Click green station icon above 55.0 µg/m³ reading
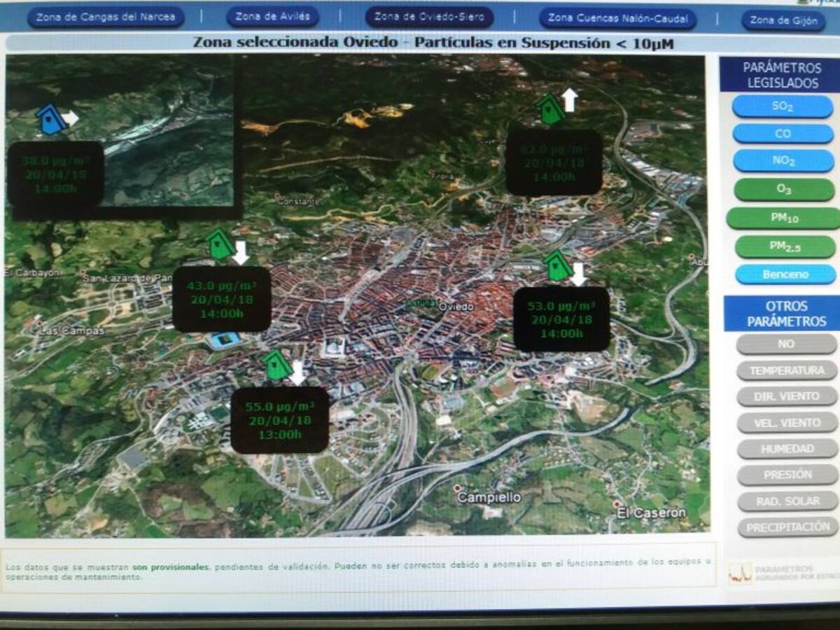The width and height of the screenshot is (840, 630). [x=277, y=366]
